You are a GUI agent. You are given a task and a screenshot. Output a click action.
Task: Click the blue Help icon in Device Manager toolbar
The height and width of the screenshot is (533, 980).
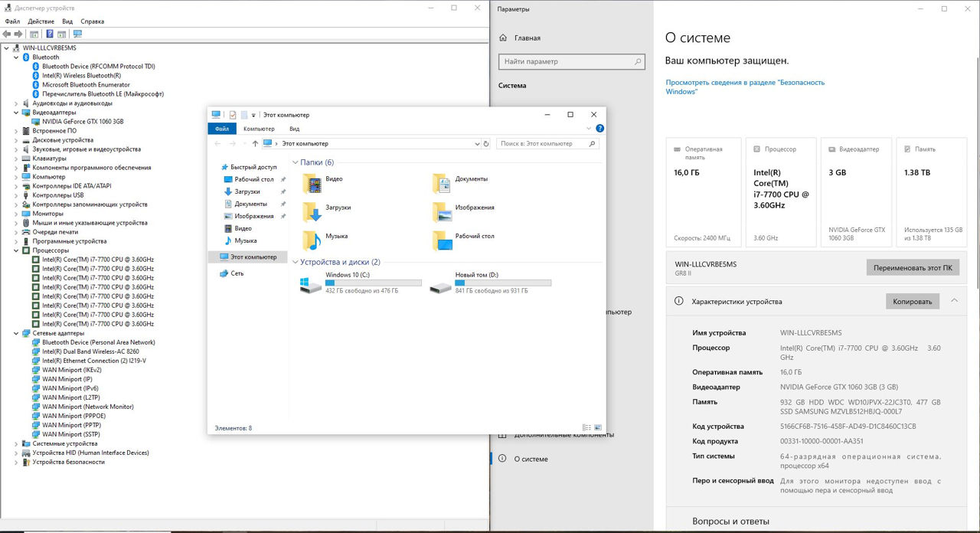pyautogui.click(x=50, y=34)
